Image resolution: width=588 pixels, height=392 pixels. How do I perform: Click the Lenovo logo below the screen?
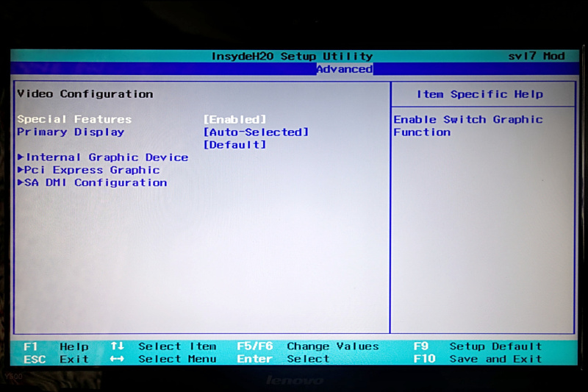(293, 380)
